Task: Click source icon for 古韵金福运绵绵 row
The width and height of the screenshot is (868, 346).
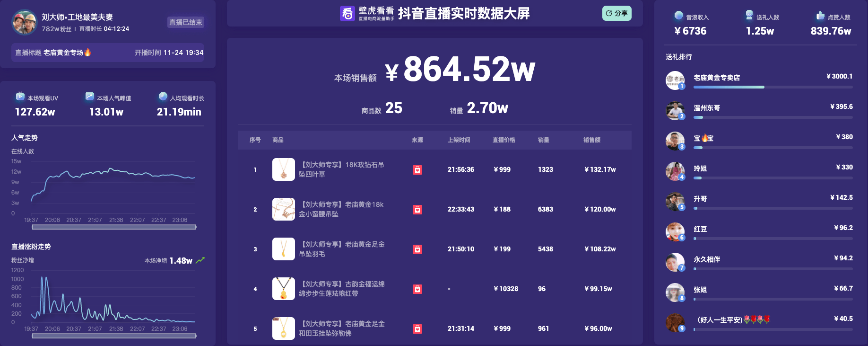Action: pyautogui.click(x=417, y=289)
